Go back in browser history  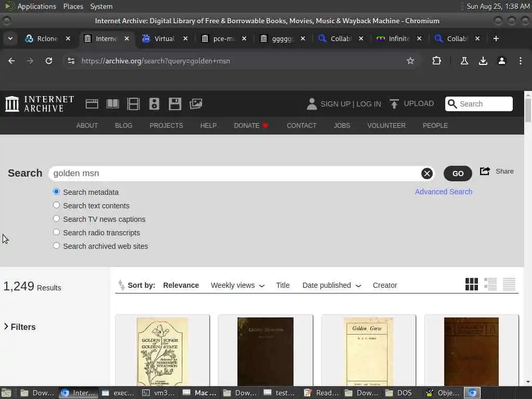[11, 61]
